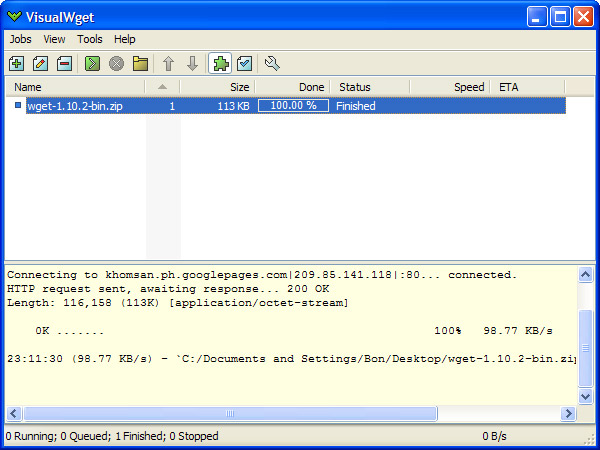Click the '0 Running; 0 Queued' status bar text
This screenshot has width=600, height=450.
112,436
